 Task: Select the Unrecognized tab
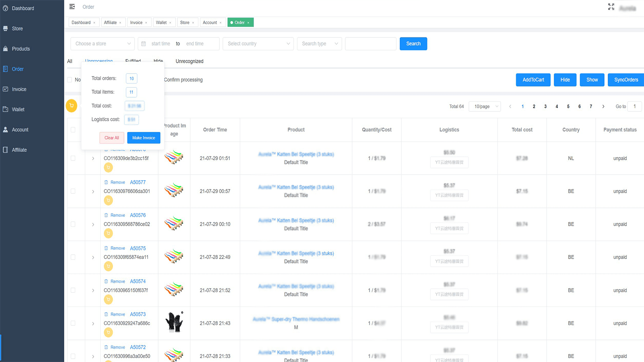click(189, 61)
